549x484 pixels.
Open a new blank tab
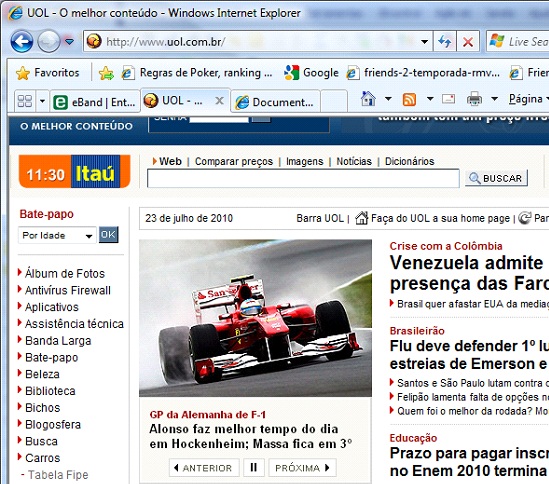(x=334, y=102)
